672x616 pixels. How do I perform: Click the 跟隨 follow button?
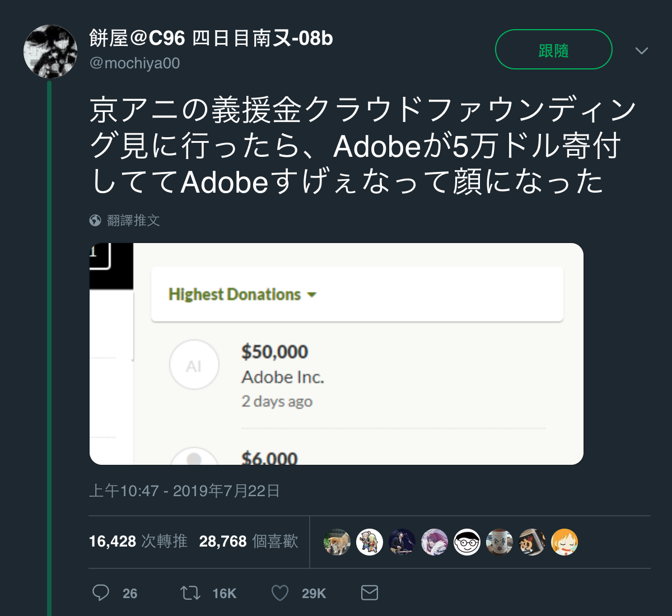click(x=553, y=49)
